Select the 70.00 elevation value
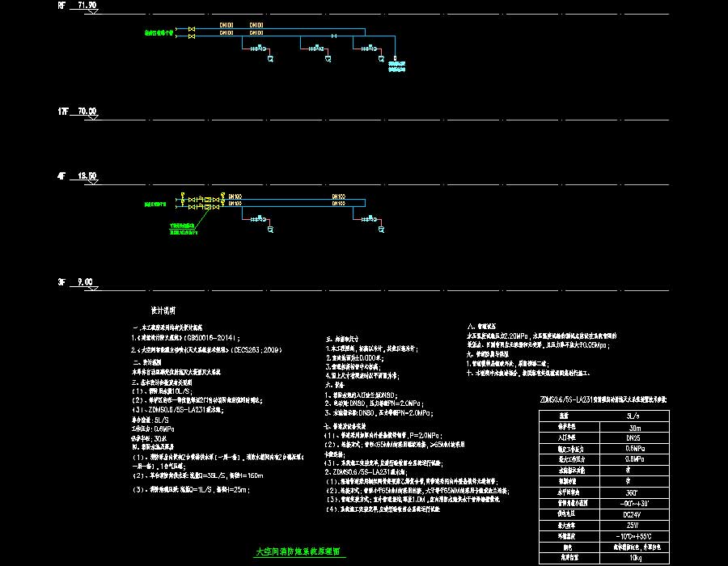The width and height of the screenshot is (728, 566). (87, 112)
